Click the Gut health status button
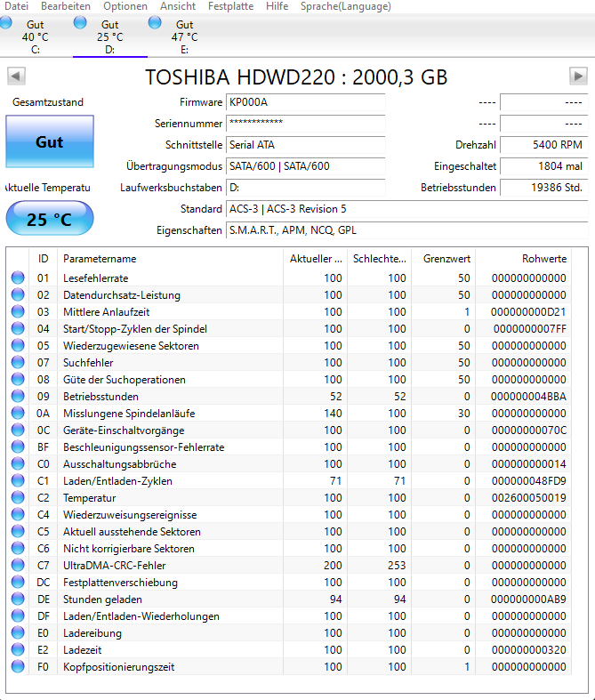 click(50, 141)
